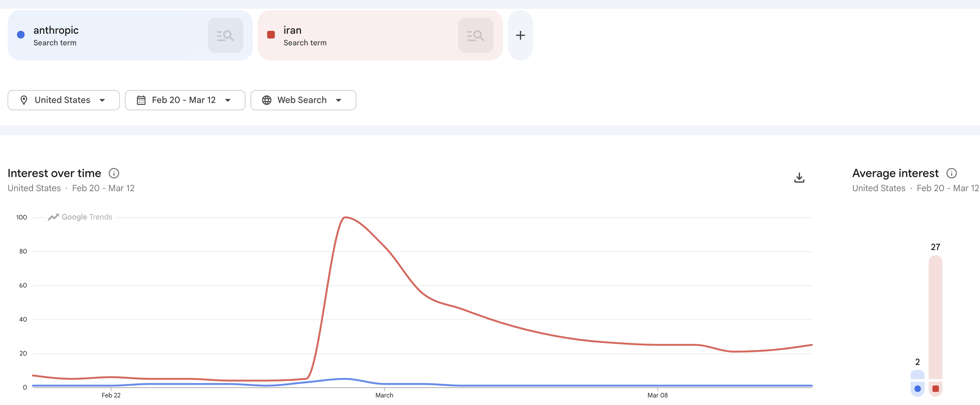Click the red iran color square
Image resolution: width=980 pixels, height=405 pixels.
tap(271, 35)
